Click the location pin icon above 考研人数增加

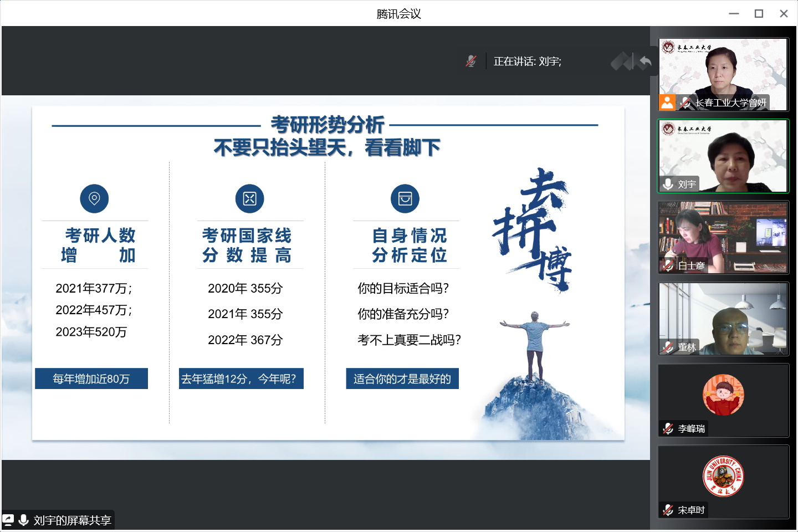(94, 198)
